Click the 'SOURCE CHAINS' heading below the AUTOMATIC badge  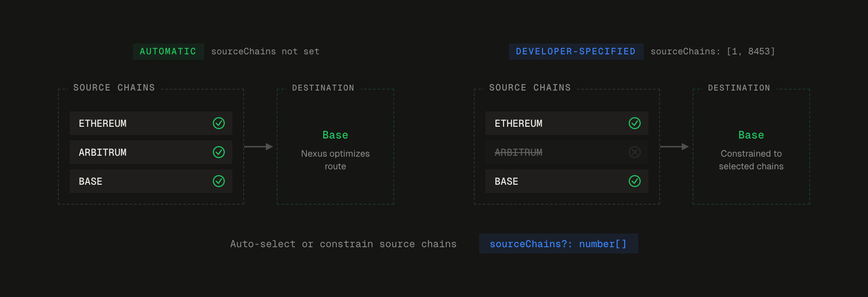pos(114,88)
